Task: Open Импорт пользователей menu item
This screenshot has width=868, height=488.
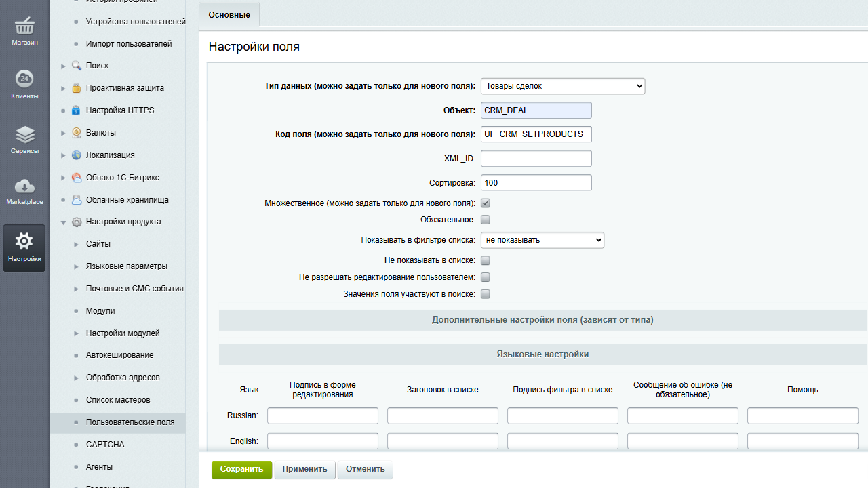Action: (x=129, y=44)
